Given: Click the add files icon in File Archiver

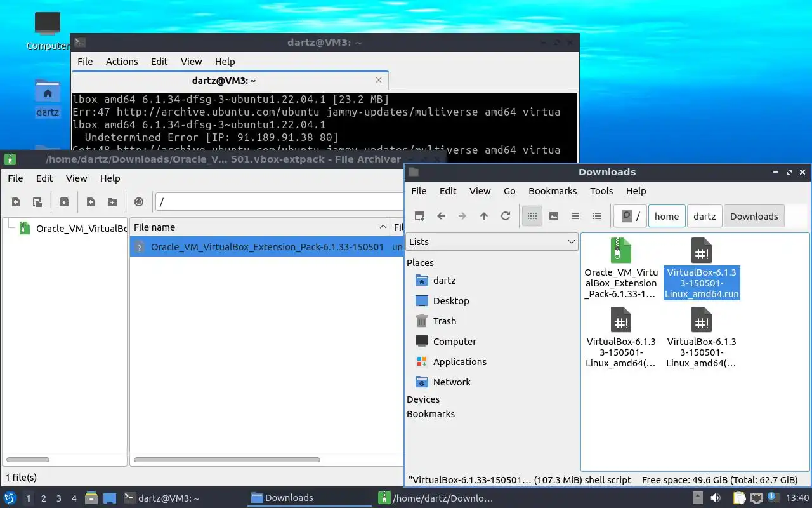Looking at the screenshot, I should pos(91,202).
